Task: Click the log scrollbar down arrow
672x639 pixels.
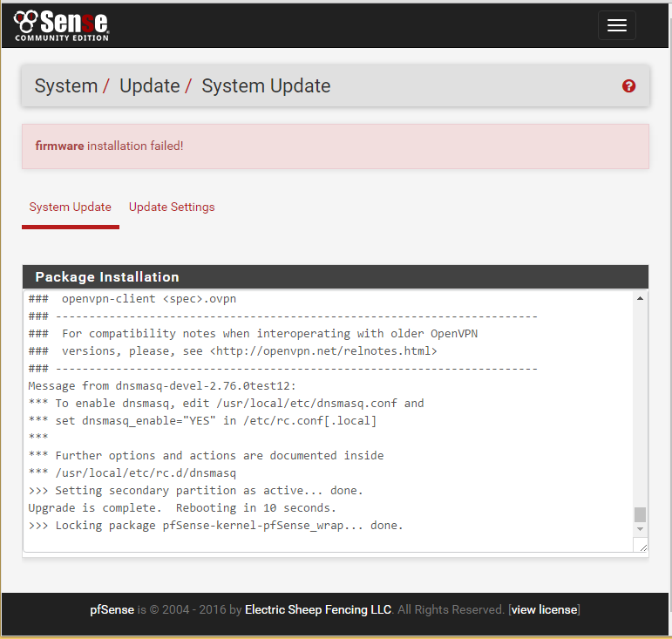Action: coord(641,529)
